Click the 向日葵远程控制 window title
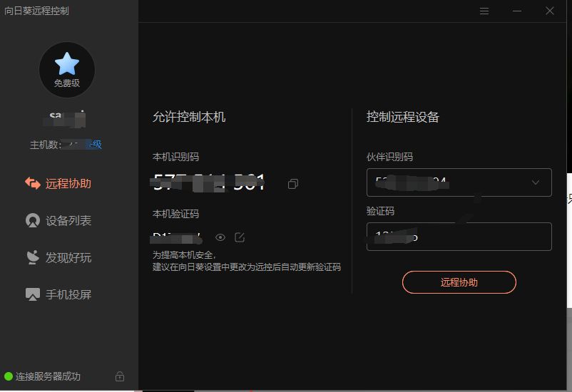 point(36,11)
